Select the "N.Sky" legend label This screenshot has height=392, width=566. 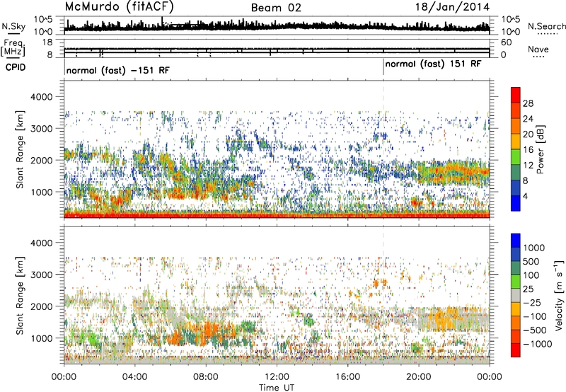tap(13, 26)
